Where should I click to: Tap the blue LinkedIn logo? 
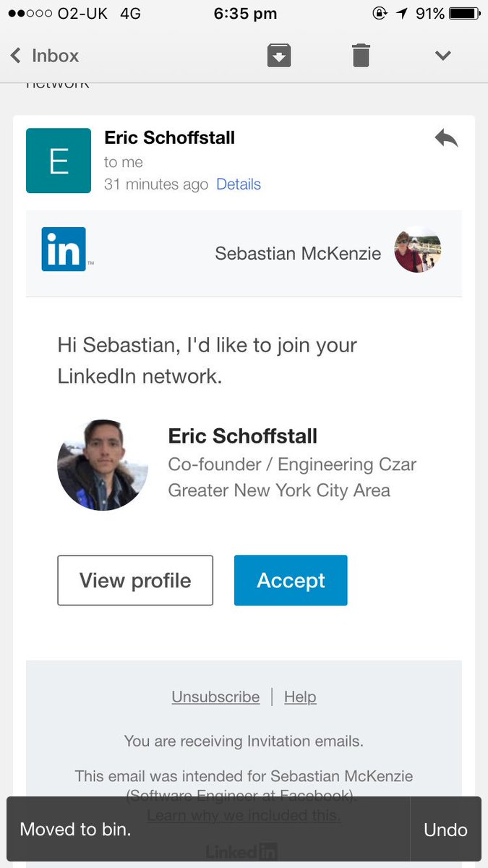(64, 249)
